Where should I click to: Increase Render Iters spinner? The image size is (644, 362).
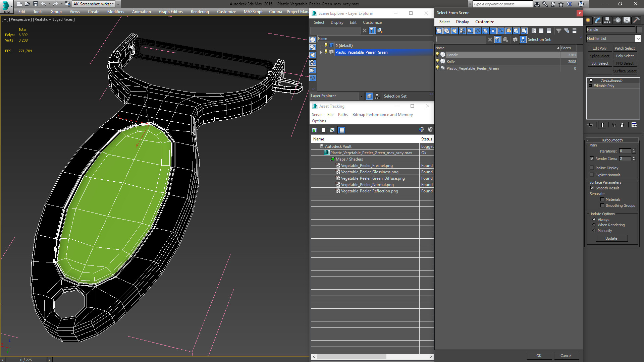(634, 157)
